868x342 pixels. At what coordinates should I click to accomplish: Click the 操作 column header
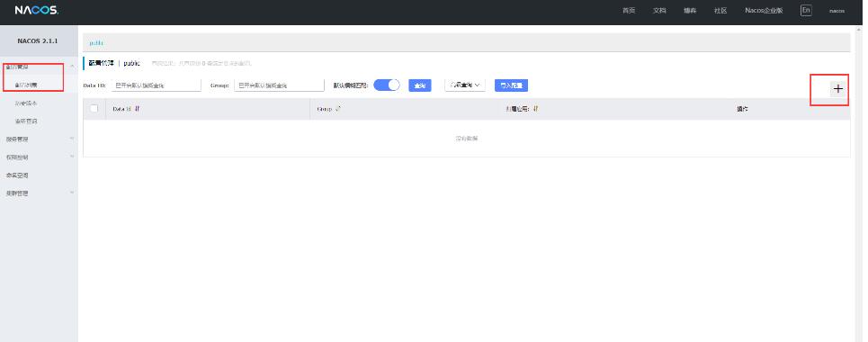742,109
